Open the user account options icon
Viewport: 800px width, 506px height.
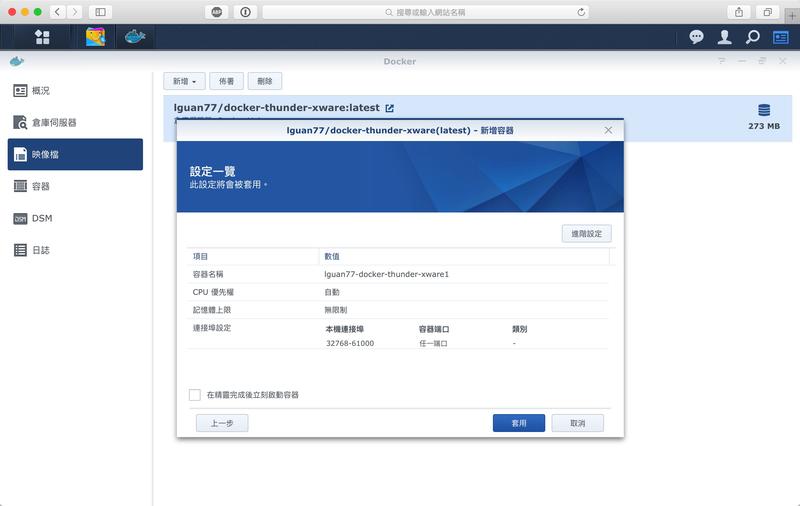tap(725, 37)
